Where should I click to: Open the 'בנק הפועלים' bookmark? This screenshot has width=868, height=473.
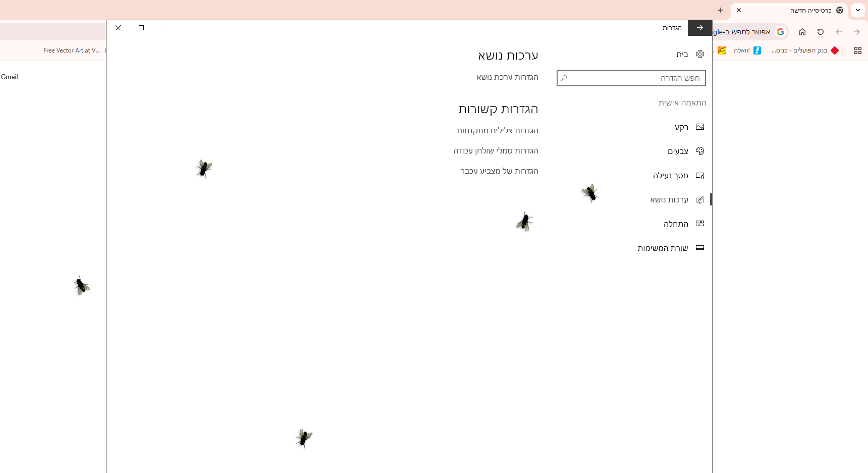tap(805, 50)
